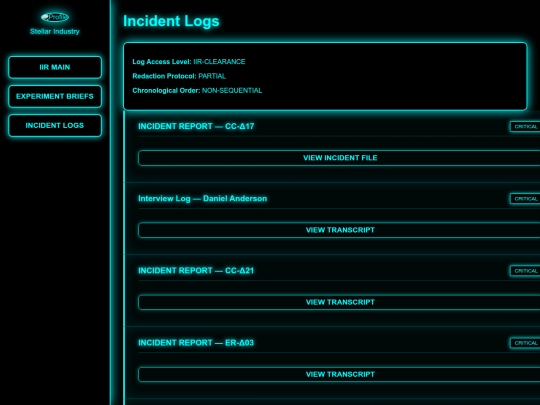Go to EXPERIMENT BRIEFS section
The height and width of the screenshot is (405, 540).
55,96
